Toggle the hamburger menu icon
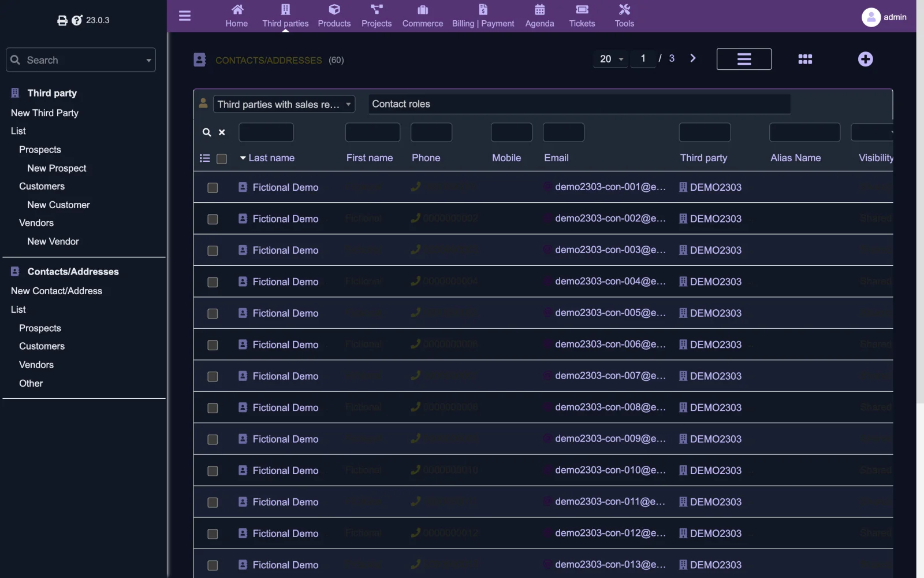Screen dimensions: 924x578 [x=185, y=16]
